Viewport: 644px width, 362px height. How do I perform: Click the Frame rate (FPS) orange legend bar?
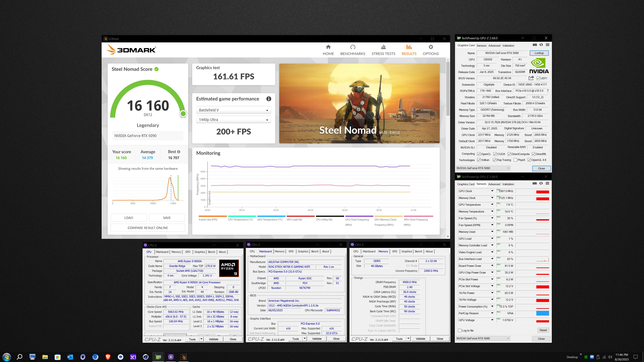213,216
